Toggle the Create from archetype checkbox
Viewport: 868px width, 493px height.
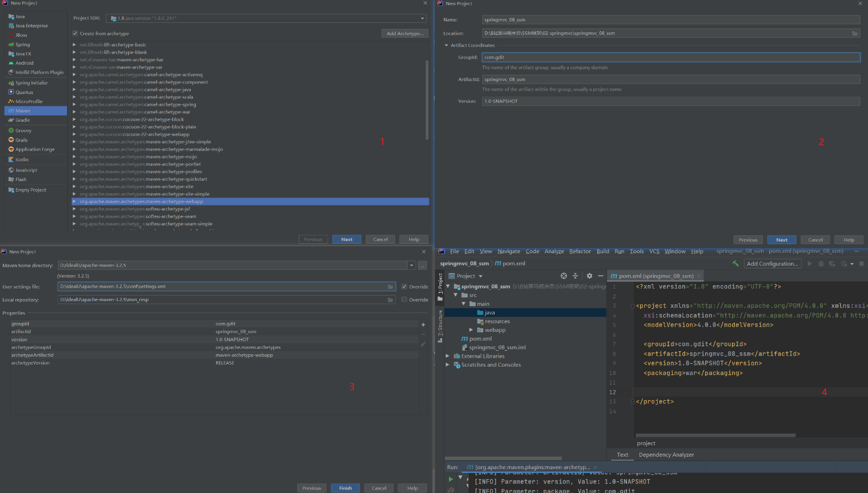click(x=75, y=33)
